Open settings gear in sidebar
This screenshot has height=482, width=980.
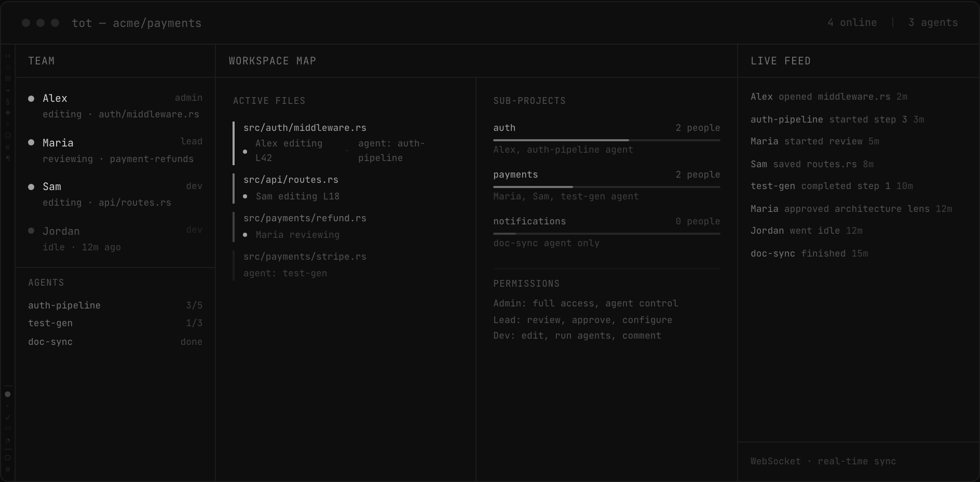pyautogui.click(x=8, y=470)
